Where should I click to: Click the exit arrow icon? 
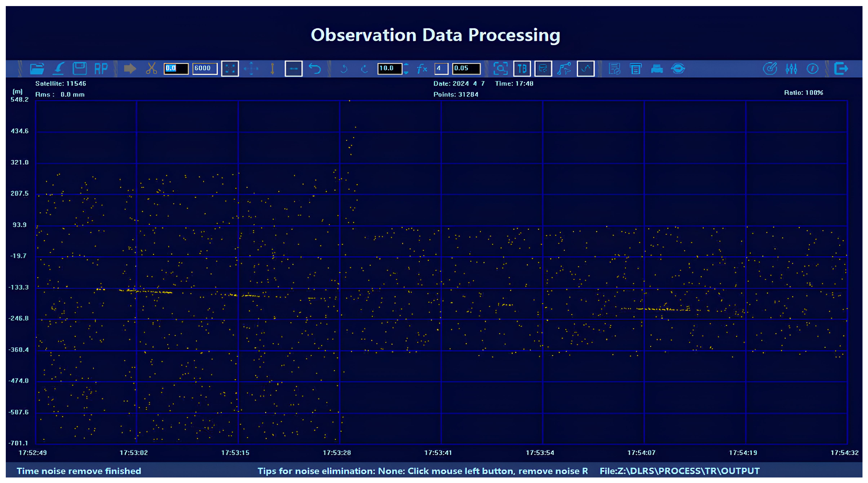(841, 68)
